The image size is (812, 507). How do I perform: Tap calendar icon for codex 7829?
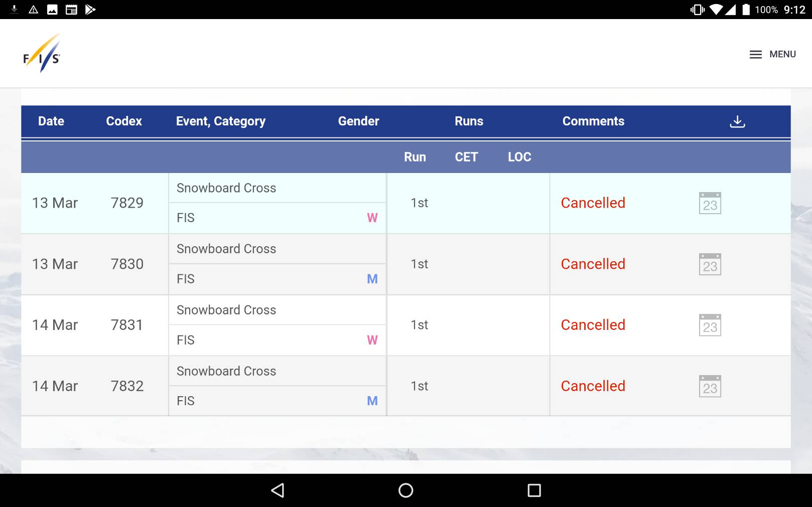(710, 203)
